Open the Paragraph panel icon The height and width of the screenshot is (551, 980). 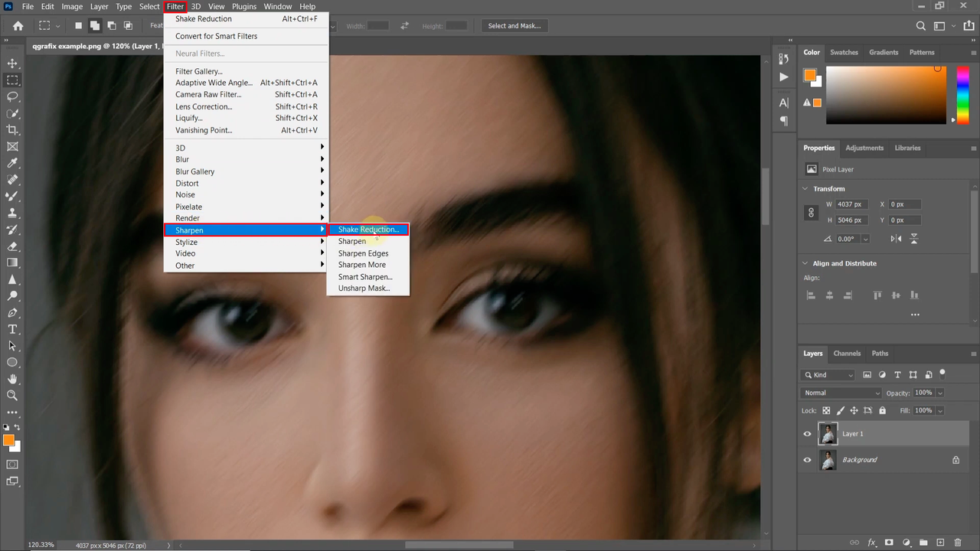tap(783, 121)
